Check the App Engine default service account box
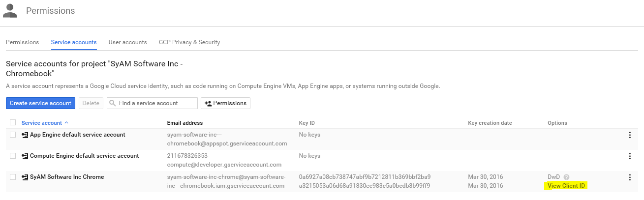This screenshot has width=644, height=200. coord(13,135)
